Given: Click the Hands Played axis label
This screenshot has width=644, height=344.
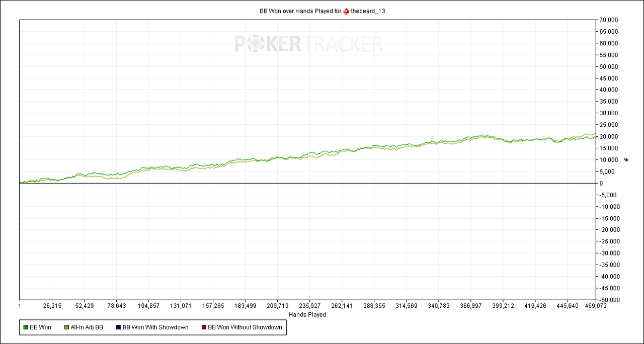Looking at the screenshot, I should [x=307, y=315].
